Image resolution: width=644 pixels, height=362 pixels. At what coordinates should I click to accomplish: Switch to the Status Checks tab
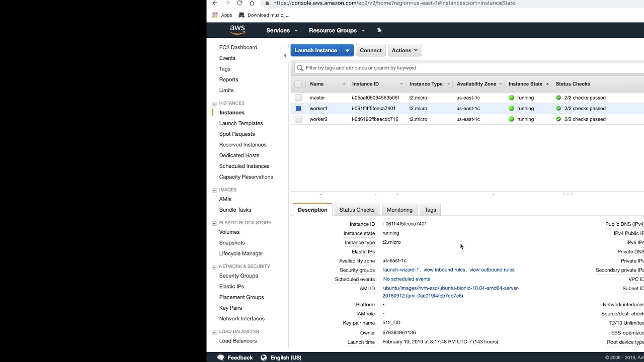point(357,210)
